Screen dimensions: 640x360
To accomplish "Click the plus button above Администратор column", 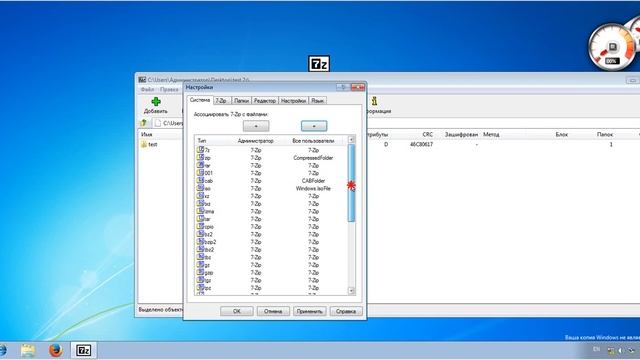I will click(x=256, y=126).
